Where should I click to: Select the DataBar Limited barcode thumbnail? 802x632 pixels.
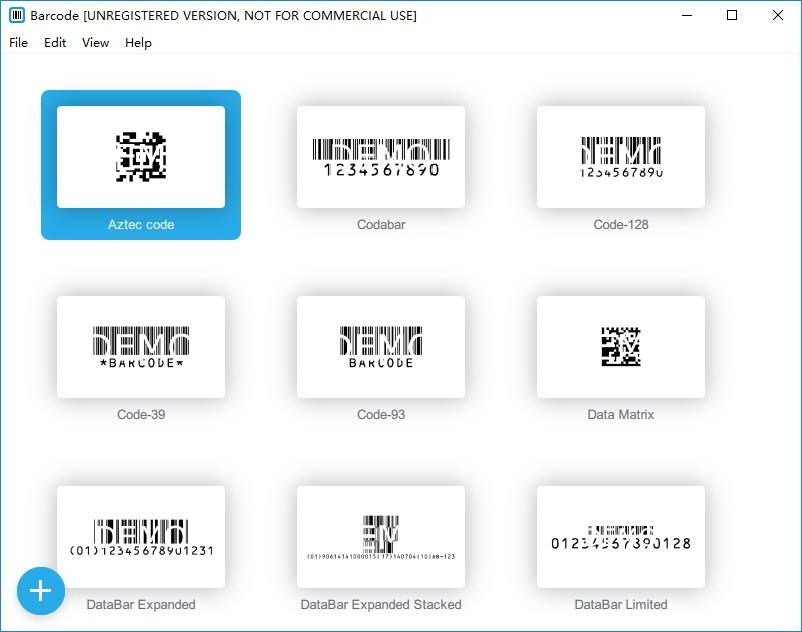(621, 537)
